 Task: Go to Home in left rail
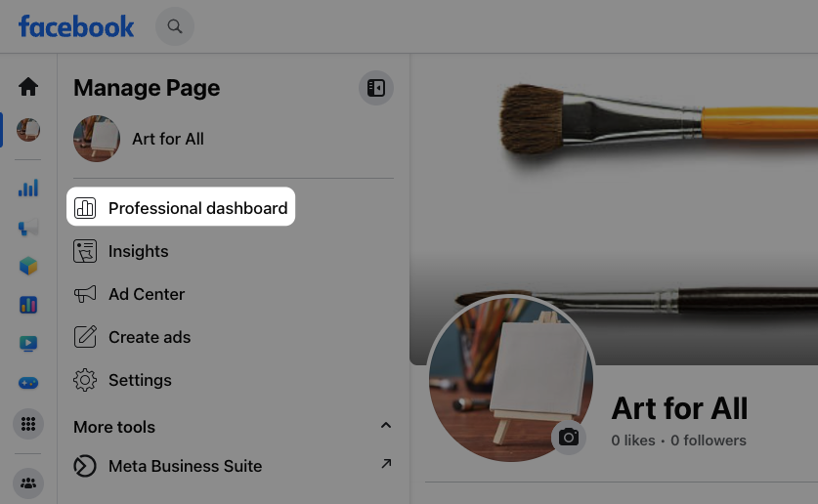point(28,87)
